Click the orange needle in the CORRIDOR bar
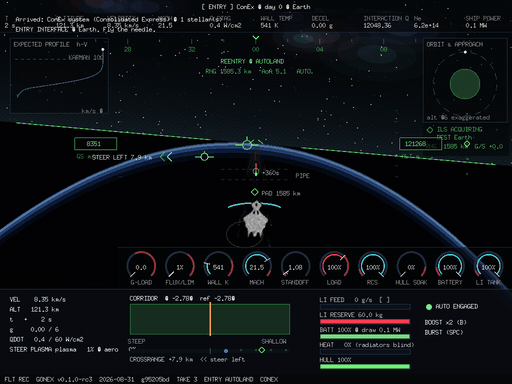 pos(210,319)
